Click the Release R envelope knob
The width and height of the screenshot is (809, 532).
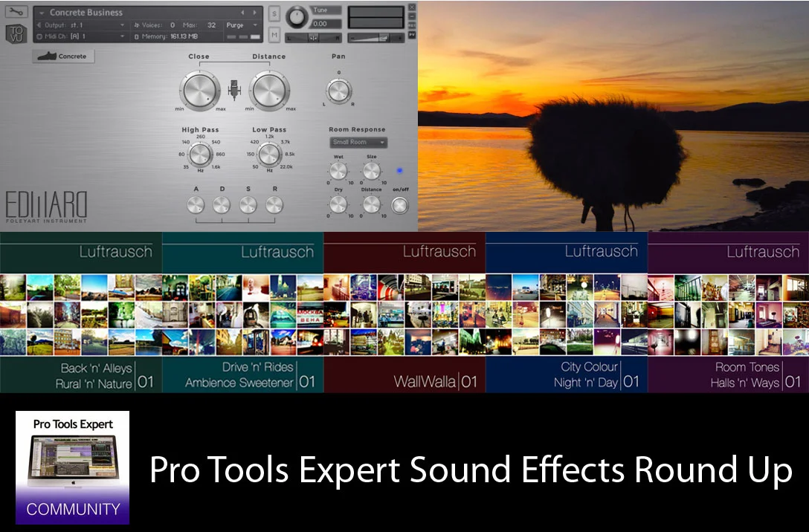(274, 204)
